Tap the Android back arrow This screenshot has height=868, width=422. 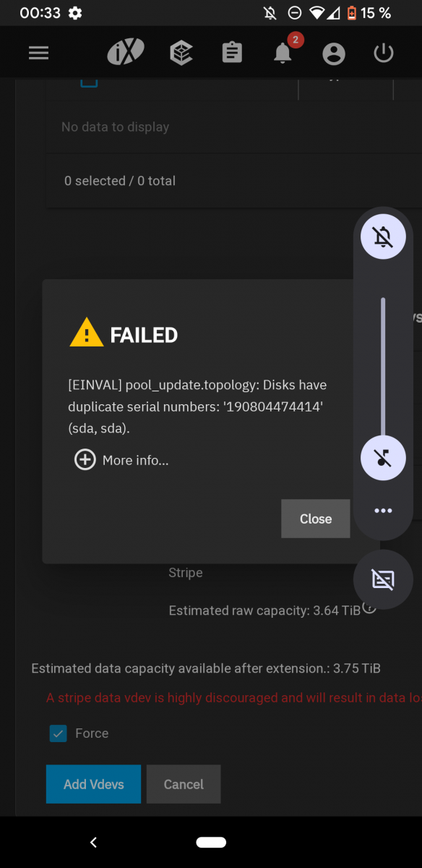coord(93,842)
